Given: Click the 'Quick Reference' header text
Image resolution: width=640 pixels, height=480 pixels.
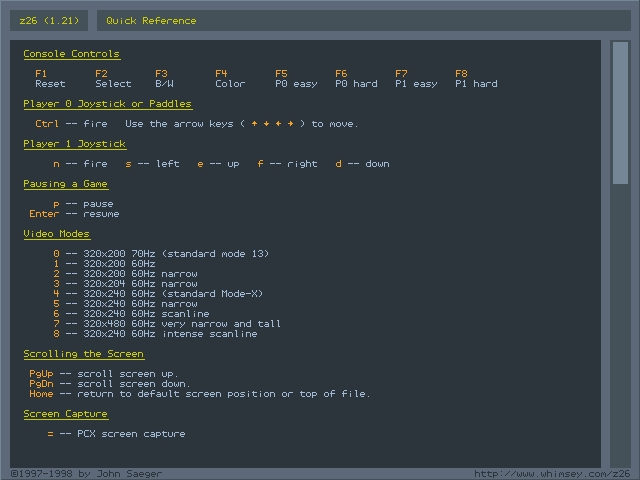Looking at the screenshot, I should (151, 21).
